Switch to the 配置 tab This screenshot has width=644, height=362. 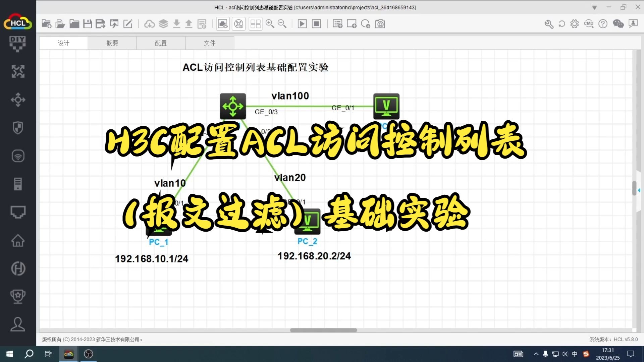(x=161, y=43)
